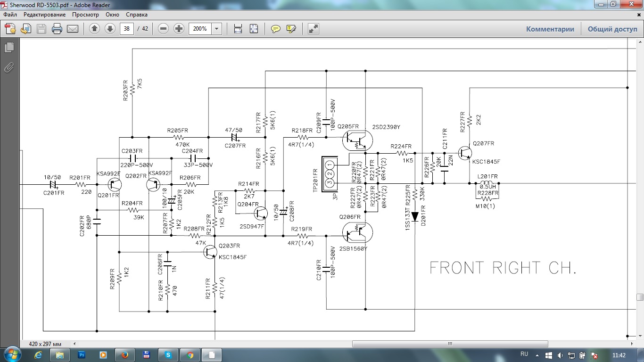Click resistor label R205FR

pos(178,131)
